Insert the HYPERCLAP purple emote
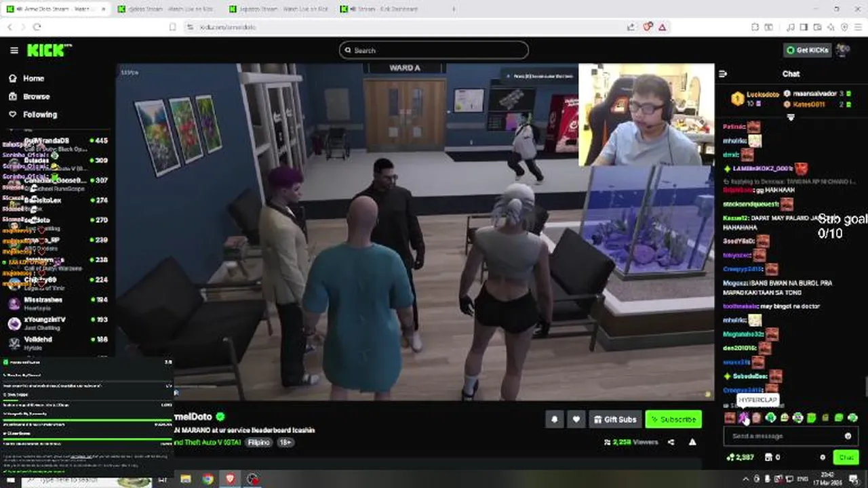Viewport: 868px width, 488px height. pos(743,418)
